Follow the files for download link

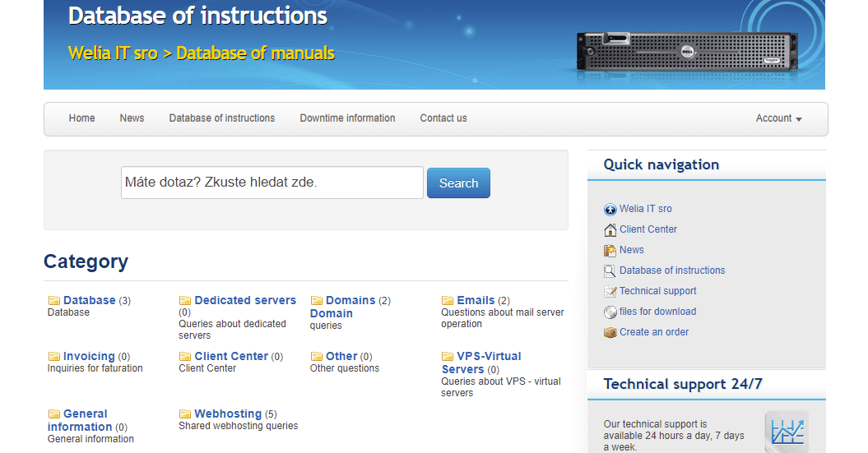click(x=657, y=312)
